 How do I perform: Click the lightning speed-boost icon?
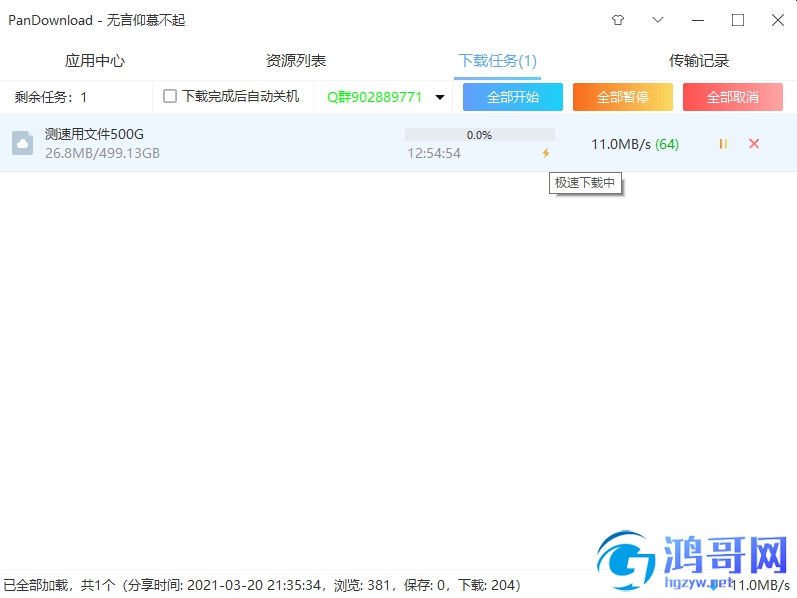coord(546,153)
